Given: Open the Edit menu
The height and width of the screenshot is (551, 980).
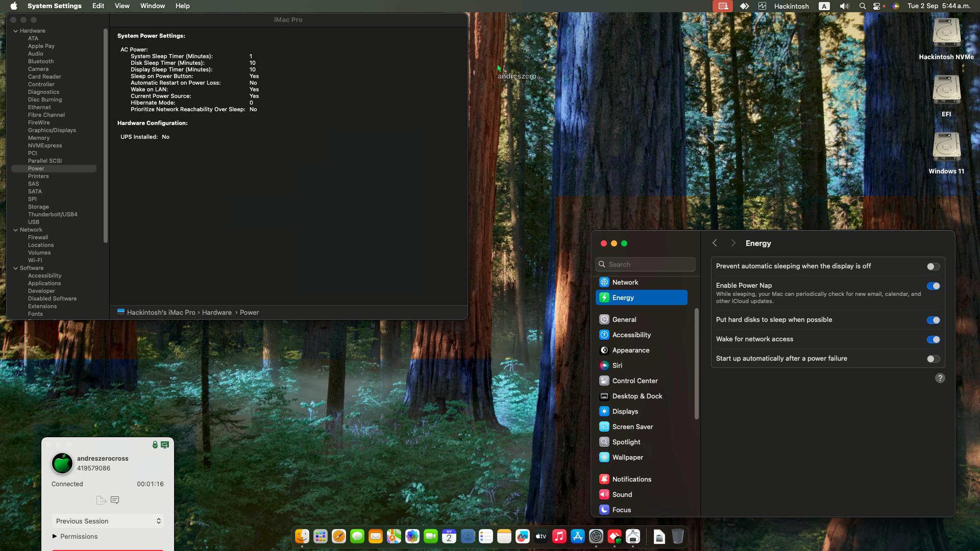Looking at the screenshot, I should pos(98,6).
